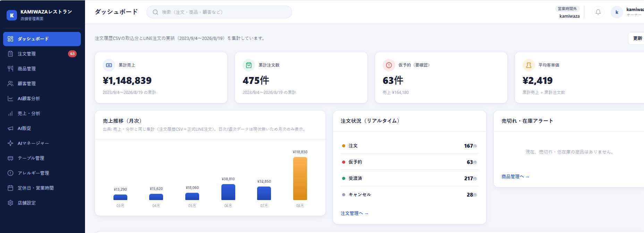
Task: Select the 受渡済 217件 status row
Action: tap(409, 178)
